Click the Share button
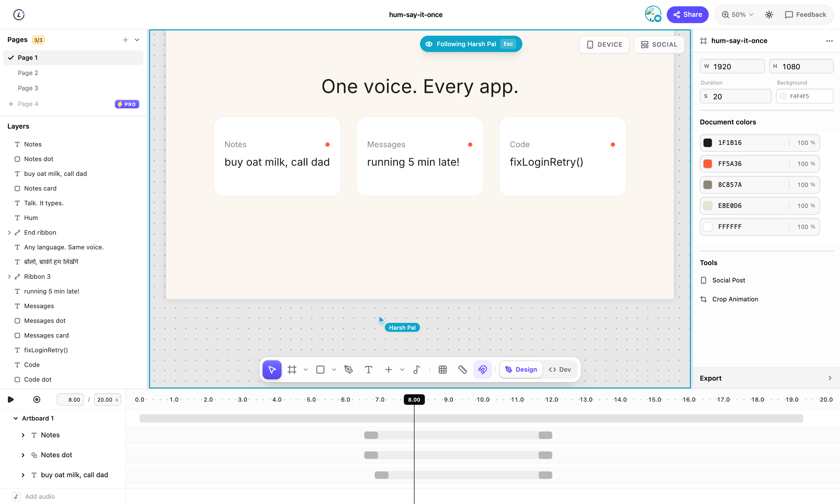 [687, 15]
